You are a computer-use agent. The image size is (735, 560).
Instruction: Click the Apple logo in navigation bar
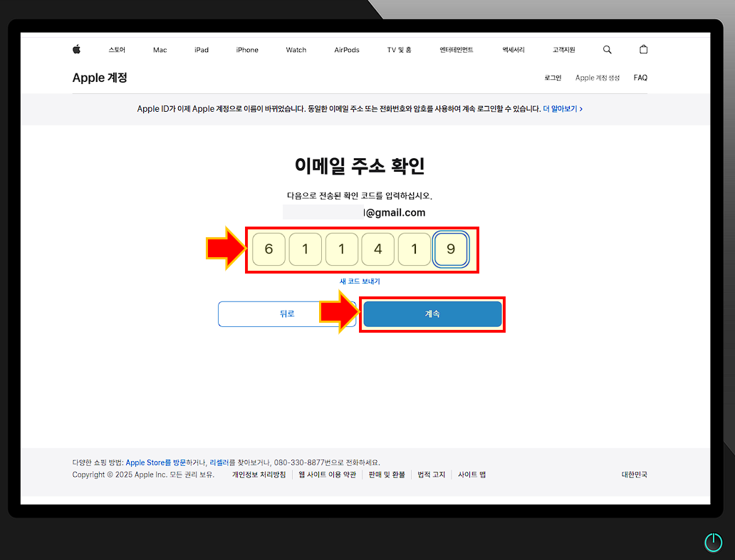76,49
